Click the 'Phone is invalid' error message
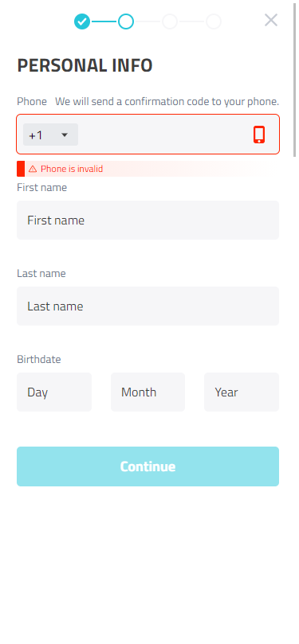Viewport: 299px width, 644px height. (x=72, y=169)
